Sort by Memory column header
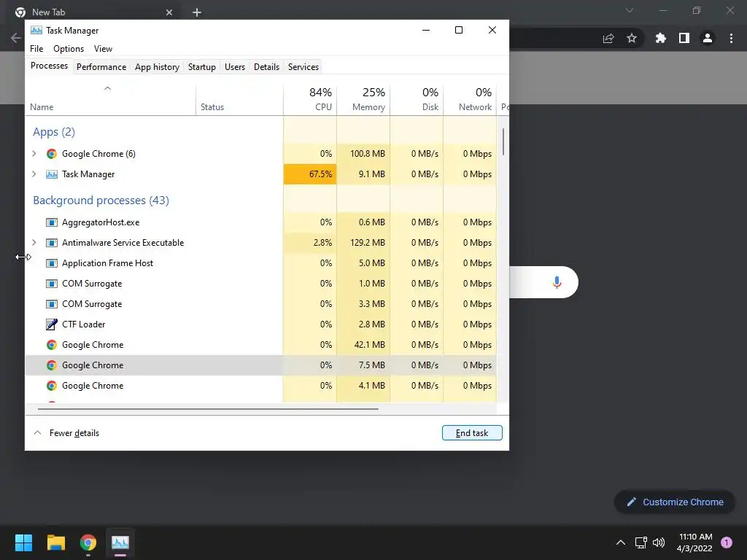Viewport: 747px width, 560px height. (363, 99)
